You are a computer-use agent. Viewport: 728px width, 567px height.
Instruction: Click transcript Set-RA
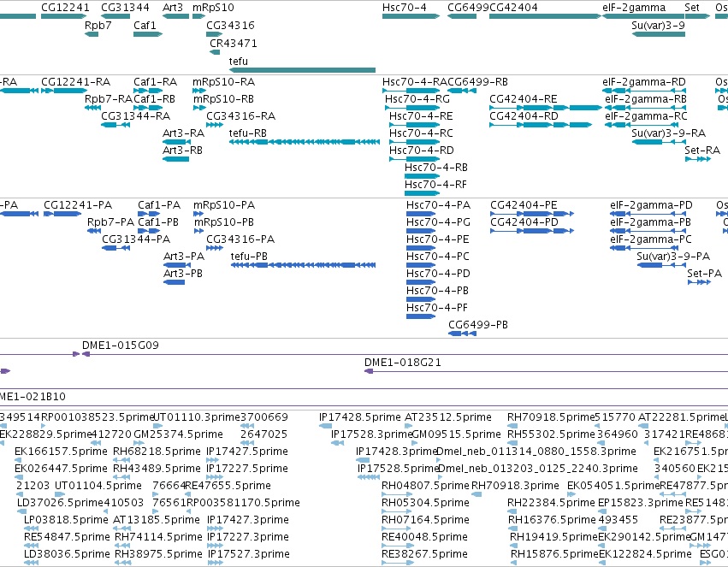(698, 159)
